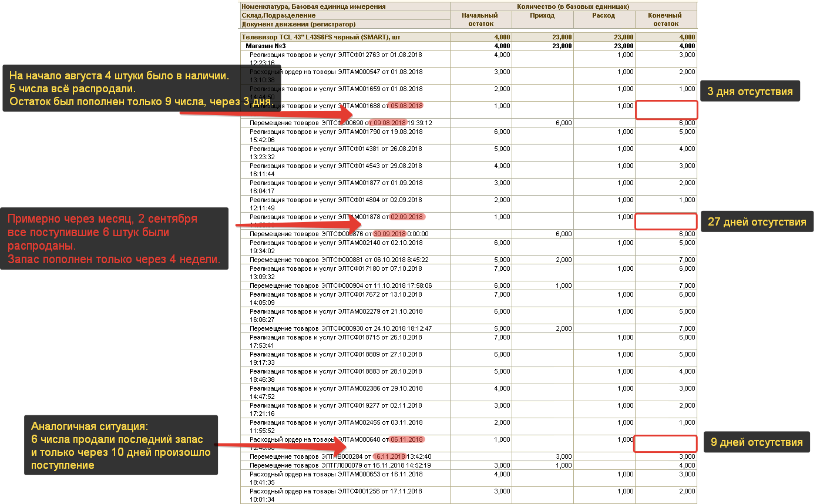The width and height of the screenshot is (820, 504).
Task: Open 'Перемещение товаров' ЭЛТСФ000904 от 11.10.2018
Action: (341, 285)
